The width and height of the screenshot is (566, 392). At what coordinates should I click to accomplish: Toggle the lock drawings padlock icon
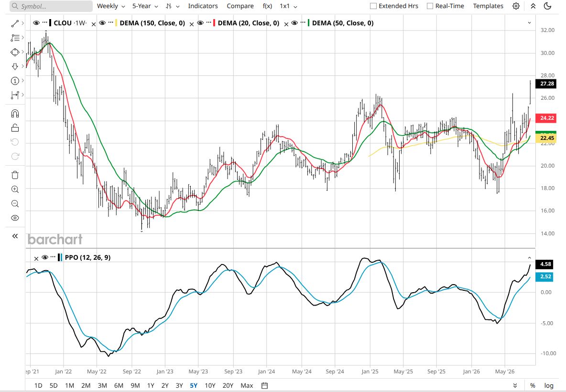(15, 128)
